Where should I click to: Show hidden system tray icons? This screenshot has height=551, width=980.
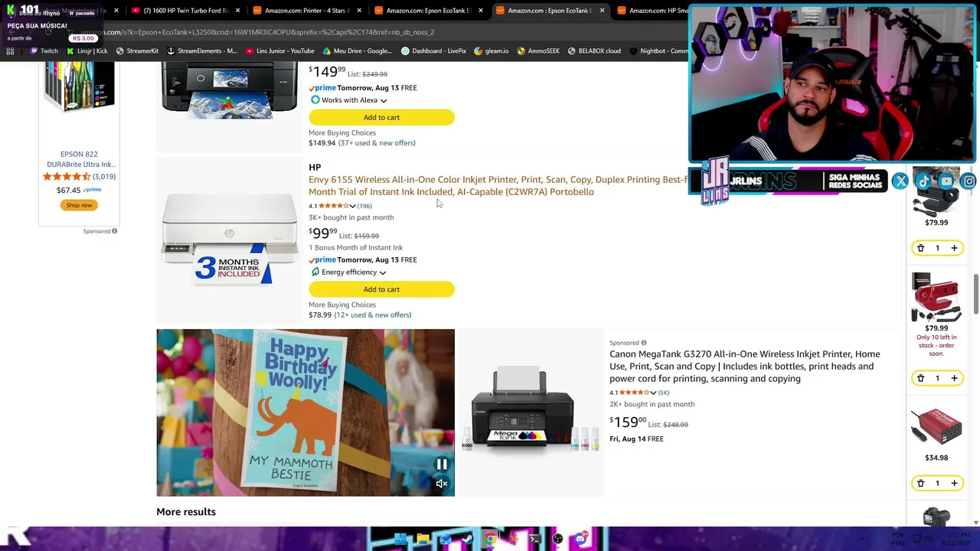(861, 540)
